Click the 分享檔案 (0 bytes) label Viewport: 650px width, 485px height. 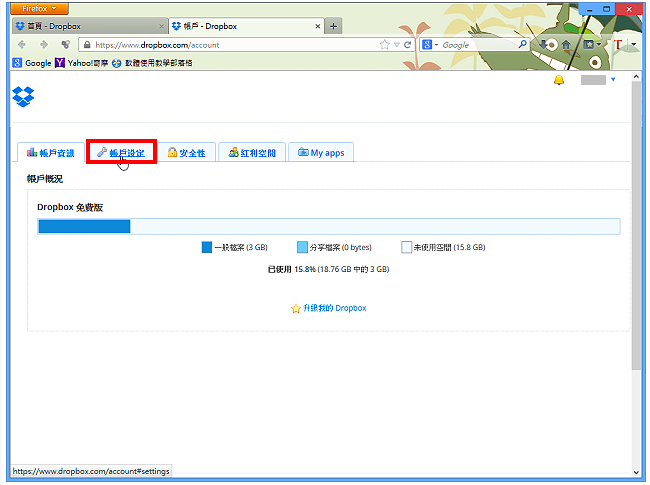click(x=341, y=247)
